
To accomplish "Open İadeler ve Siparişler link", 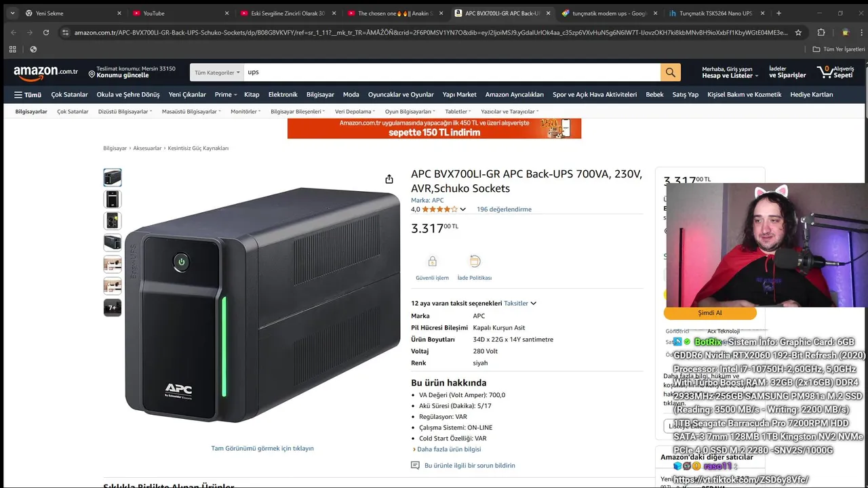I will 787,72.
